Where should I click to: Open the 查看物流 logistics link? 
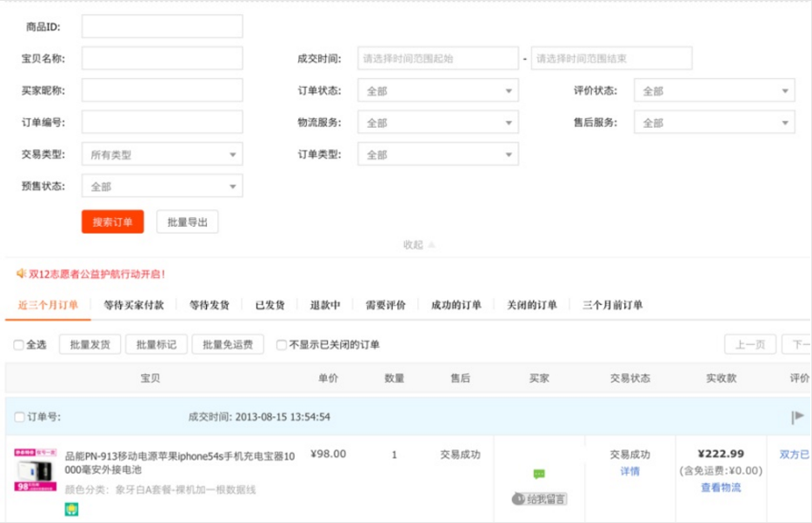(721, 487)
